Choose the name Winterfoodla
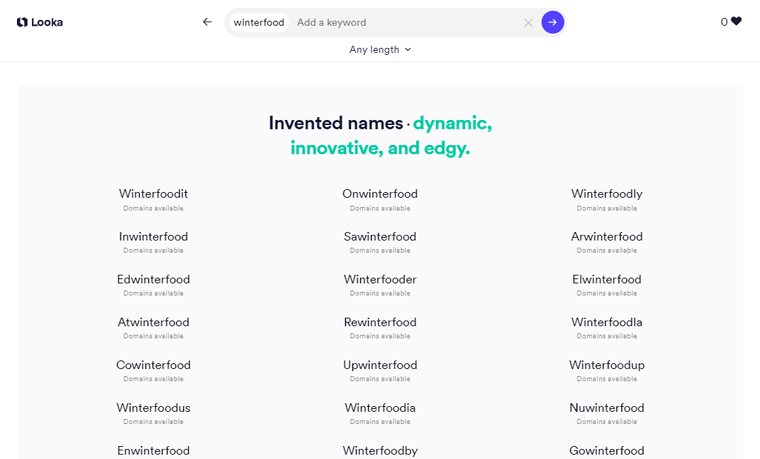 (607, 322)
